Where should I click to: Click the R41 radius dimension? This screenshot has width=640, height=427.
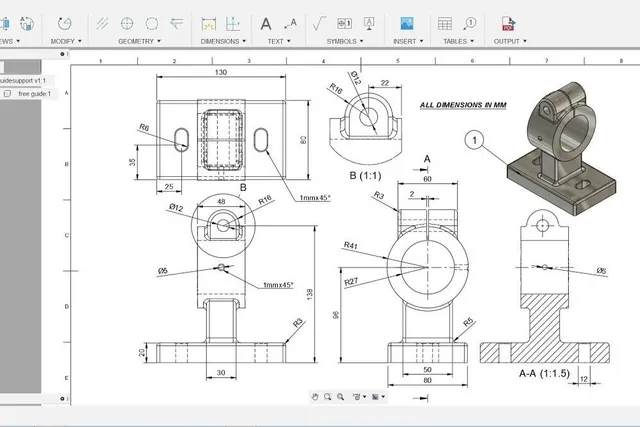pyautogui.click(x=350, y=245)
